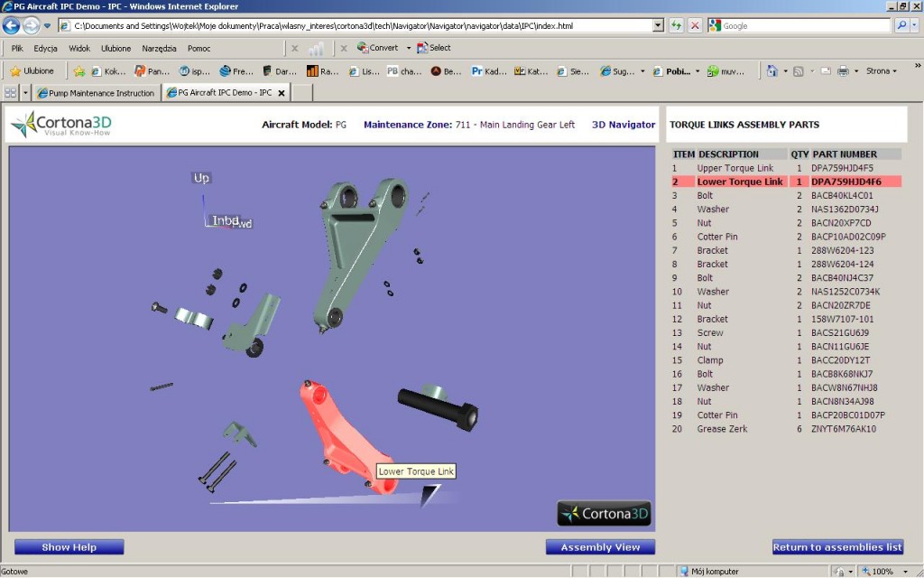The width and height of the screenshot is (924, 578).
Task: Open the Ulubione favorites star
Action: pos(32,71)
